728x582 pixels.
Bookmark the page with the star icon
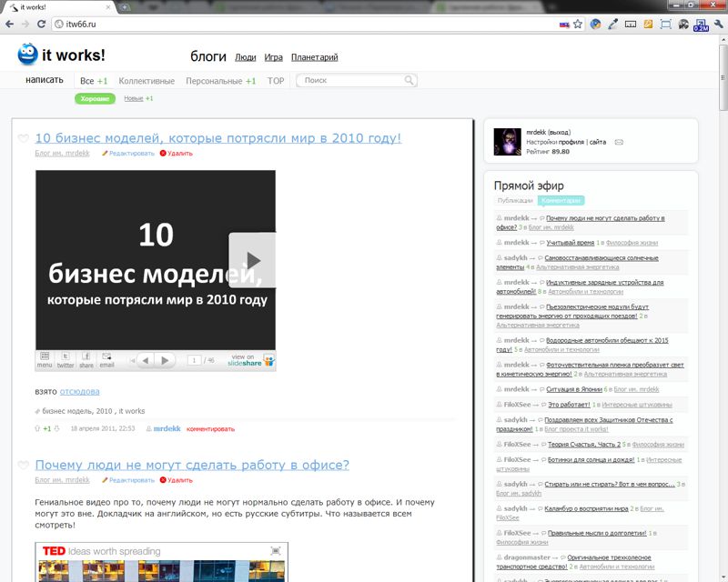[578, 24]
